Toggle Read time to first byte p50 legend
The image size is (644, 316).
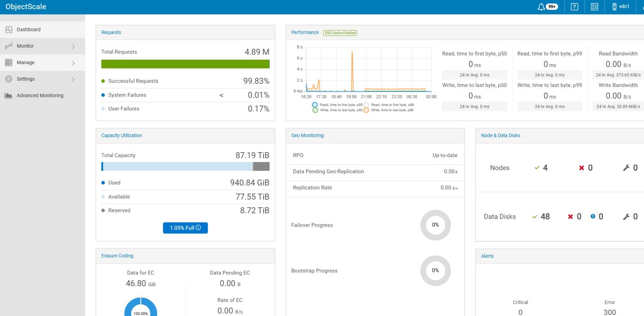[315, 105]
